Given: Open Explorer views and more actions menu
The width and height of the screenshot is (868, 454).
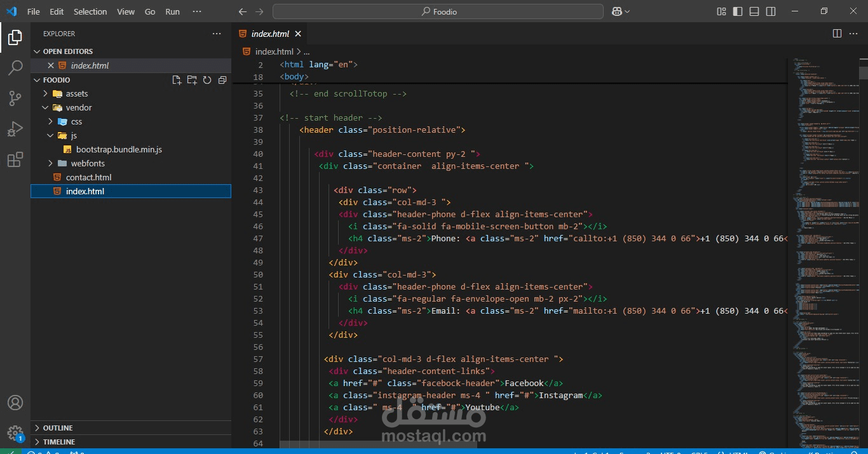Looking at the screenshot, I should pyautogui.click(x=217, y=34).
